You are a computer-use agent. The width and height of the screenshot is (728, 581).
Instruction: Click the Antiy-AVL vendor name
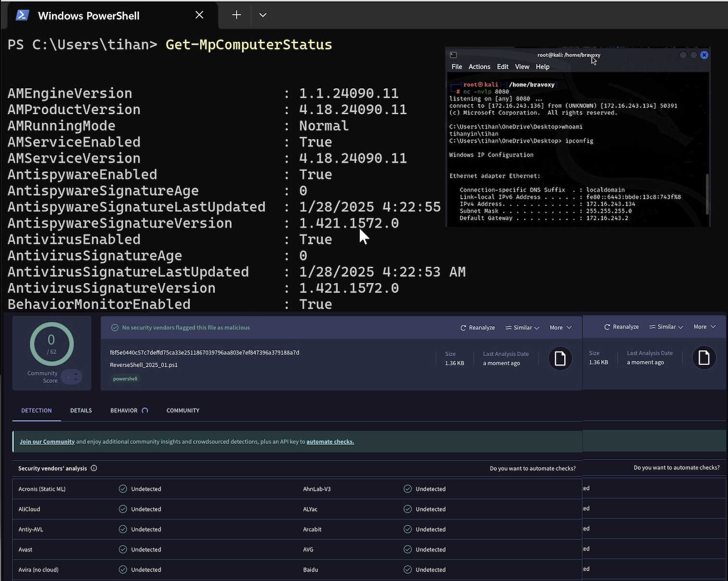(x=31, y=530)
